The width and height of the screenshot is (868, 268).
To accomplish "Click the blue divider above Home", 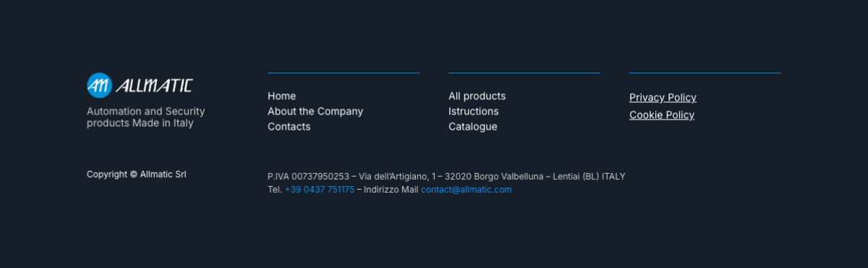I will coord(344,72).
